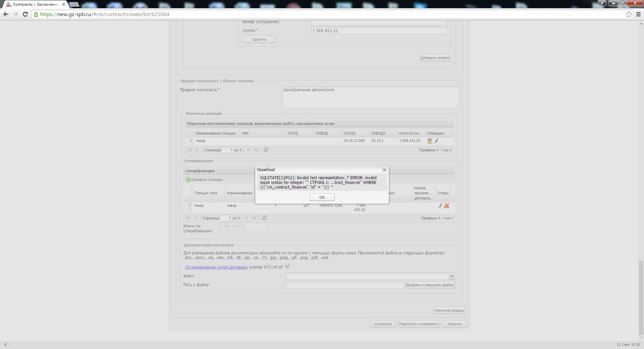Screen dimensions: 644x349
Task: Click Итого по спецификации field
Action: tap(243, 227)
